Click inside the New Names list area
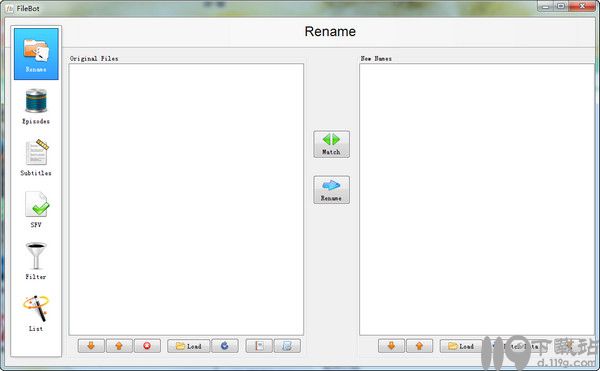Image resolution: width=600 pixels, height=371 pixels. click(477, 199)
